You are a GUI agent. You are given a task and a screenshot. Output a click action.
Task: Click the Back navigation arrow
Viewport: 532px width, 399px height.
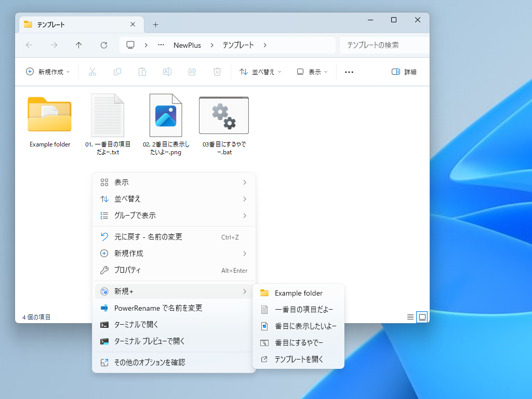[29, 45]
